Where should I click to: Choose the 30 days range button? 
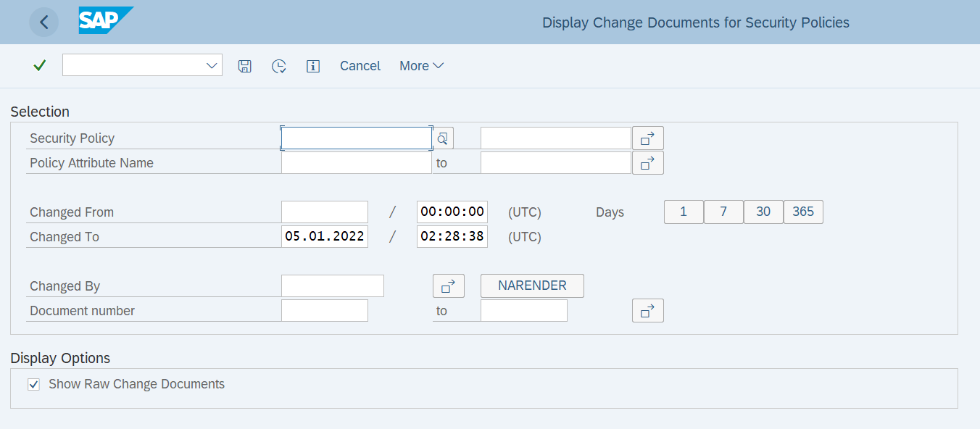tap(763, 212)
